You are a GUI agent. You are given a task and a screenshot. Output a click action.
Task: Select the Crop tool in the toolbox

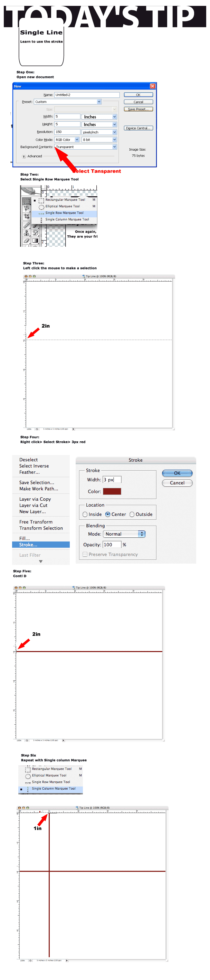coord(27,216)
